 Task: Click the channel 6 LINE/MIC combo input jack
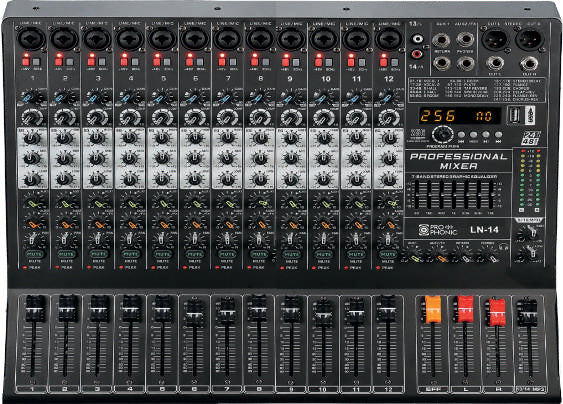195,39
